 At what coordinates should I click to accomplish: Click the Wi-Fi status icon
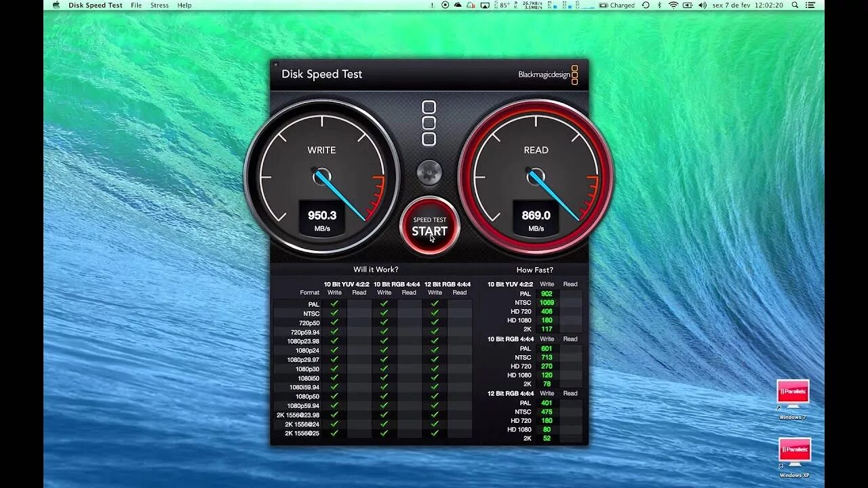tap(673, 5)
